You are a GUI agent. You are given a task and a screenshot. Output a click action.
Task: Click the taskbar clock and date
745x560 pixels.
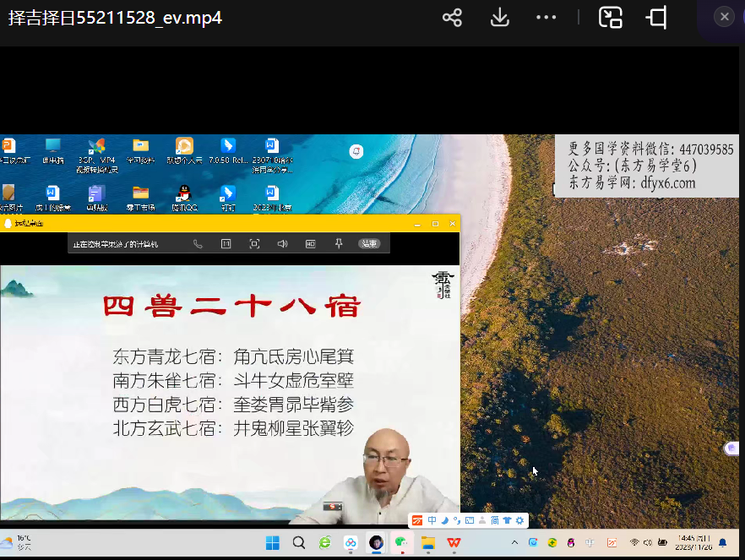point(693,542)
